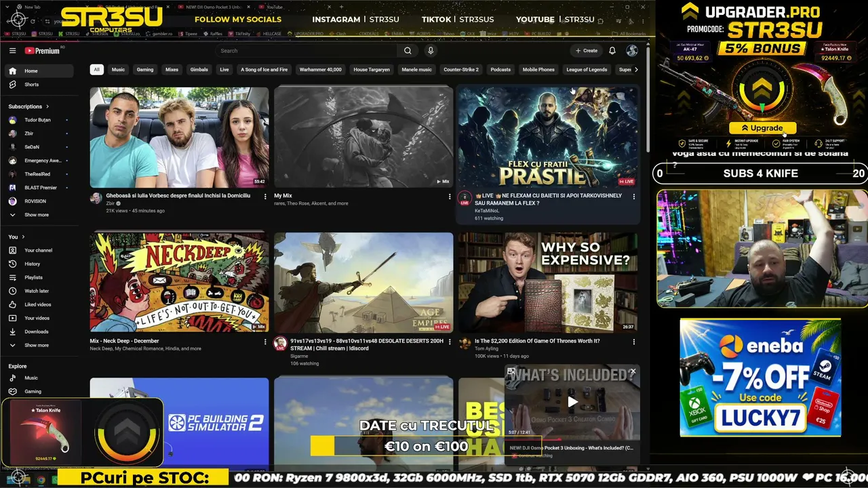This screenshot has width=868, height=488.
Task: Select the Gaming filter chip
Action: [145, 69]
